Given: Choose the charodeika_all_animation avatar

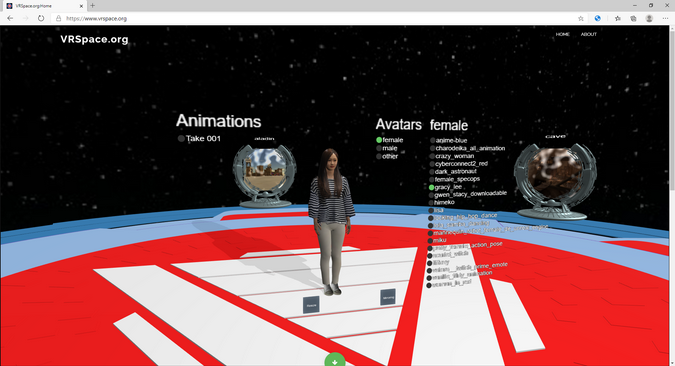Looking at the screenshot, I should tap(467, 148).
